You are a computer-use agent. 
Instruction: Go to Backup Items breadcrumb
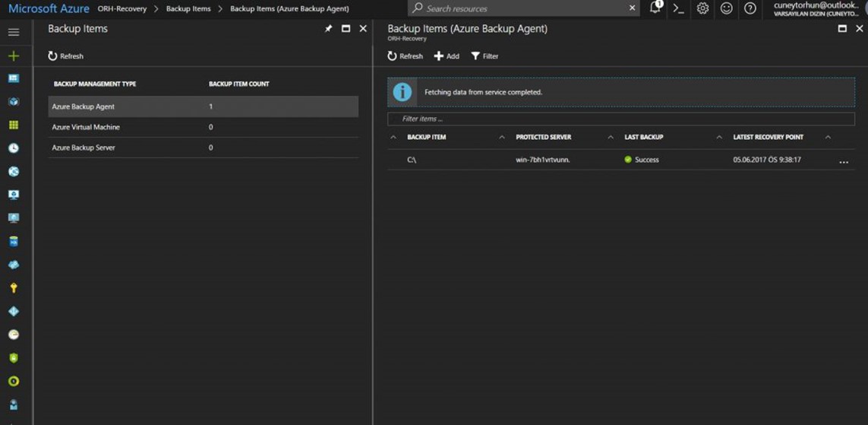point(188,9)
